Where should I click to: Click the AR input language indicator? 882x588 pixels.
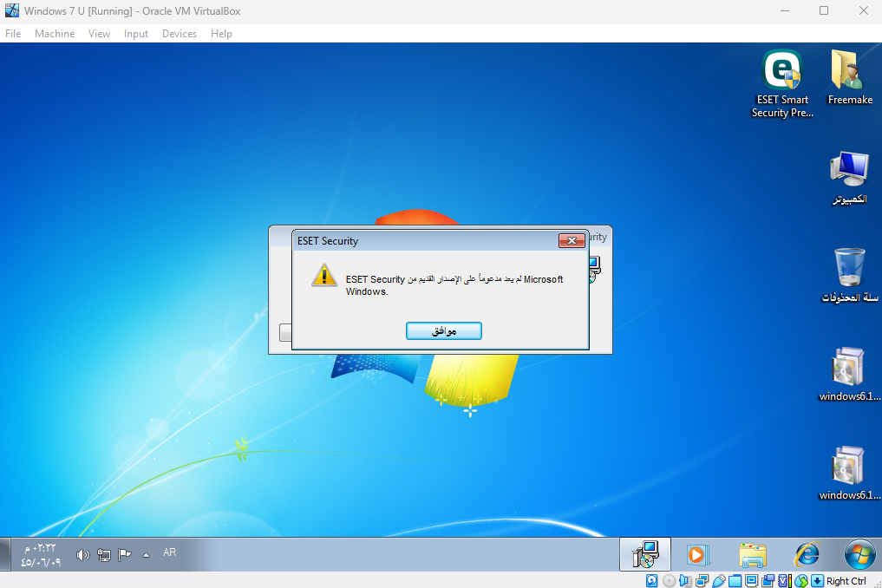click(x=169, y=552)
